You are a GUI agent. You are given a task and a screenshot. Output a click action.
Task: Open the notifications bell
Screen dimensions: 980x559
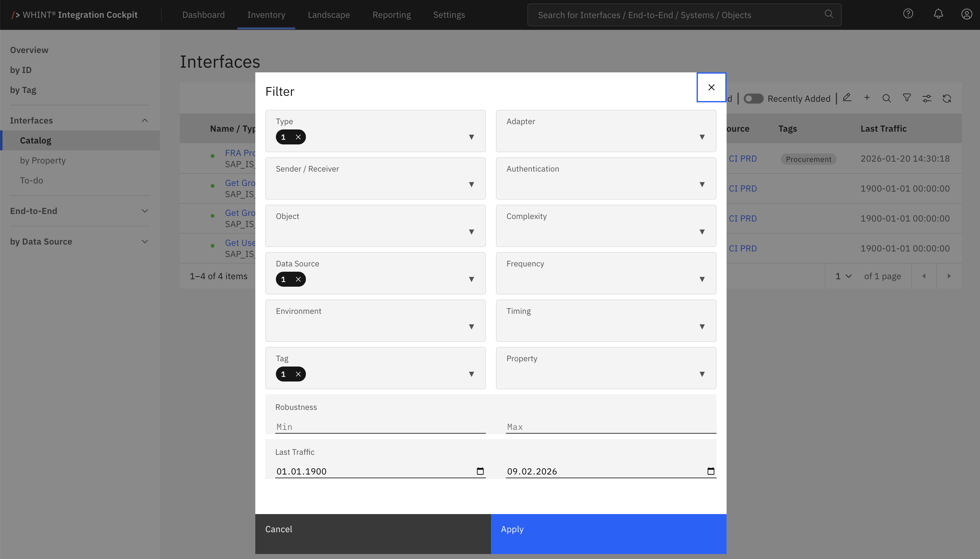tap(938, 14)
